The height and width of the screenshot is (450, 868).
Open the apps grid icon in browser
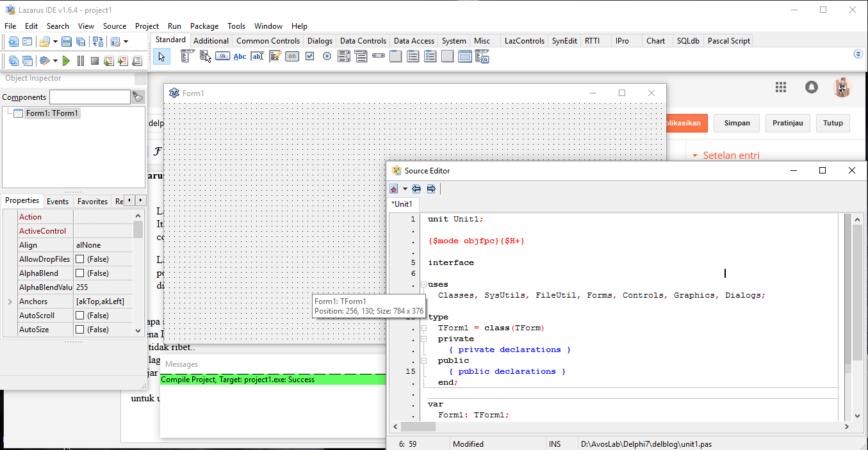pyautogui.click(x=780, y=87)
